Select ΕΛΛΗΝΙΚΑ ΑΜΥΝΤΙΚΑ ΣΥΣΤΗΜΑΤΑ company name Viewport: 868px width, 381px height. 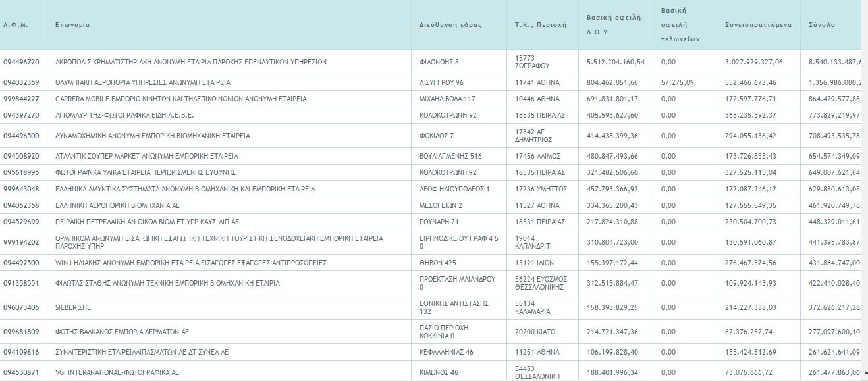pos(185,189)
